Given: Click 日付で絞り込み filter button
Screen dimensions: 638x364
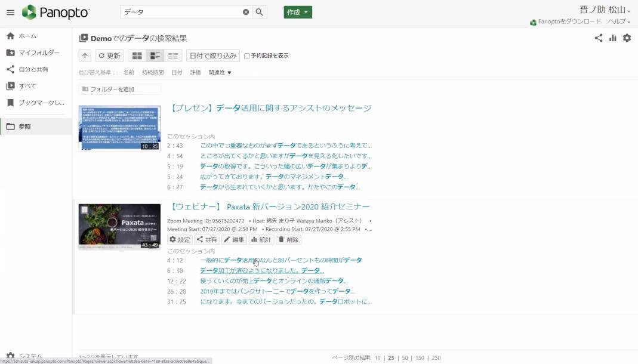Looking at the screenshot, I should coord(213,55).
